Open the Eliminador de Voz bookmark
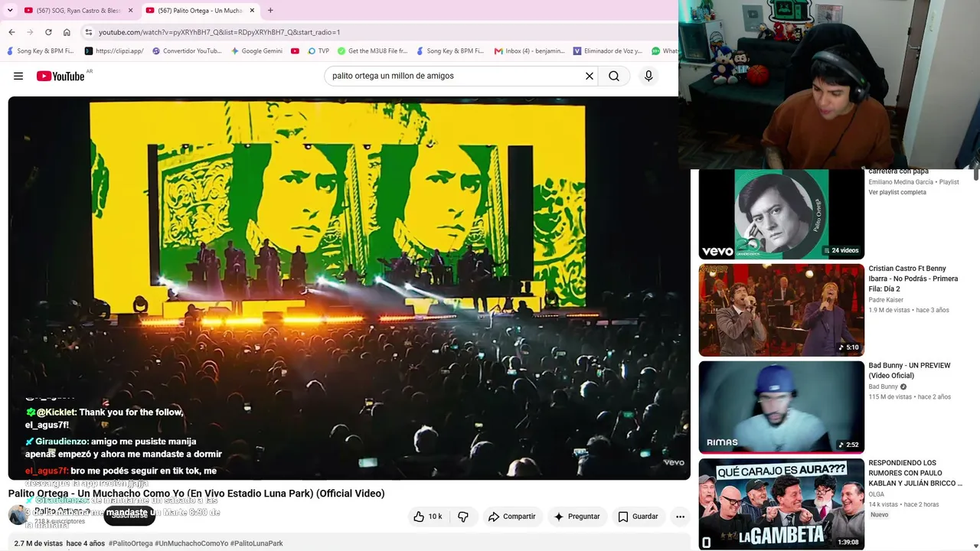The width and height of the screenshot is (980, 551). tap(608, 51)
